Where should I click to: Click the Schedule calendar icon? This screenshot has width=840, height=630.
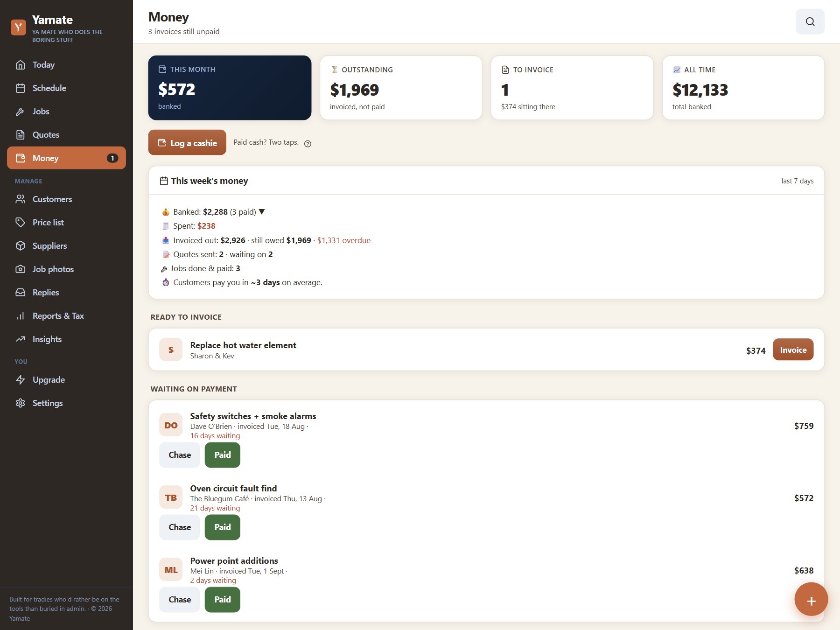21,88
